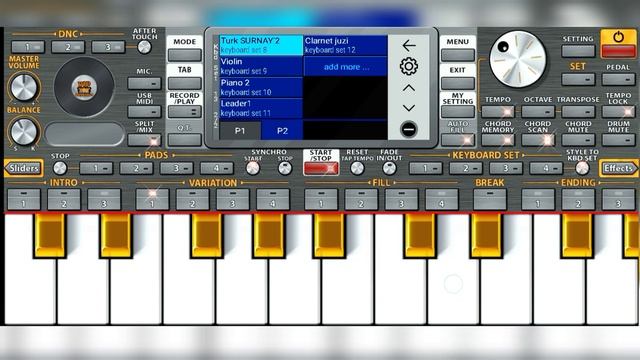Select Variation 2
Screen dimensions: 640x360
point(192,199)
